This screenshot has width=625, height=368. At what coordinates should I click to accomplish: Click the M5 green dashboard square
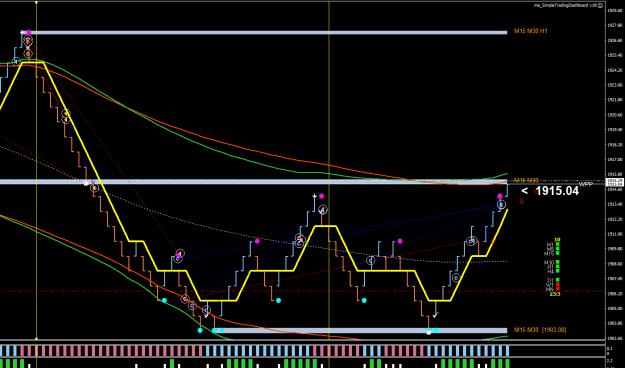coord(558,248)
